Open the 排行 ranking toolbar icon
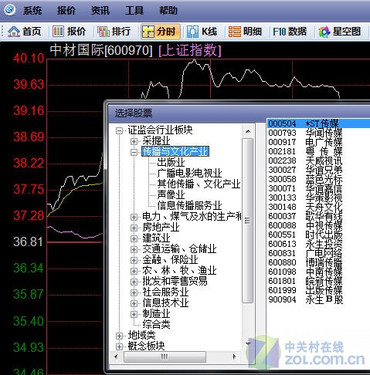370x375 pixels. coord(114,32)
